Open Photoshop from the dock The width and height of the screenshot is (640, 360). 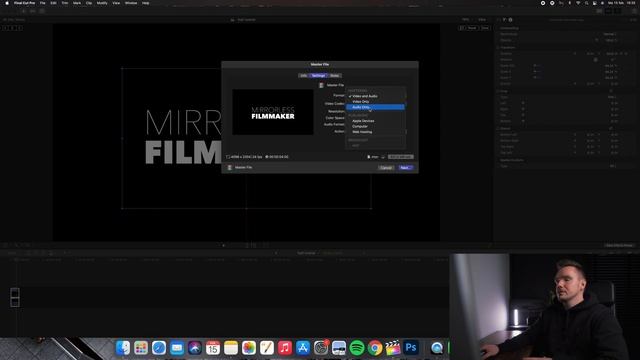click(411, 348)
